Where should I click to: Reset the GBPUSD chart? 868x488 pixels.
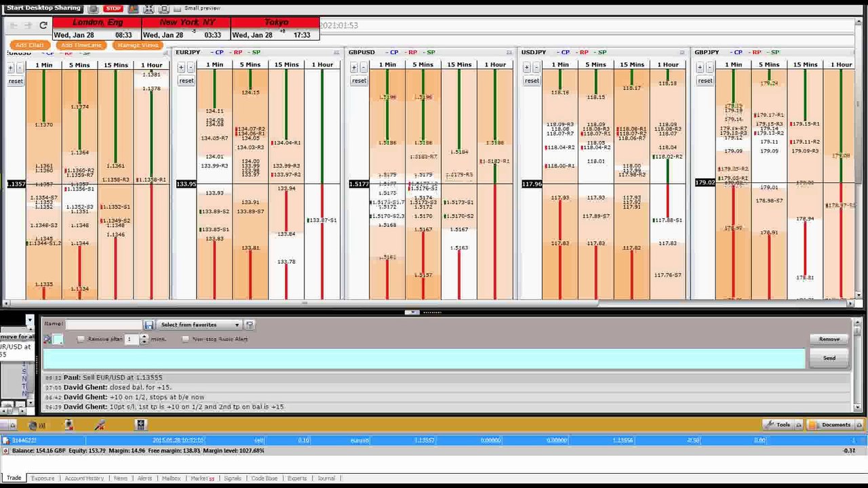(x=359, y=81)
